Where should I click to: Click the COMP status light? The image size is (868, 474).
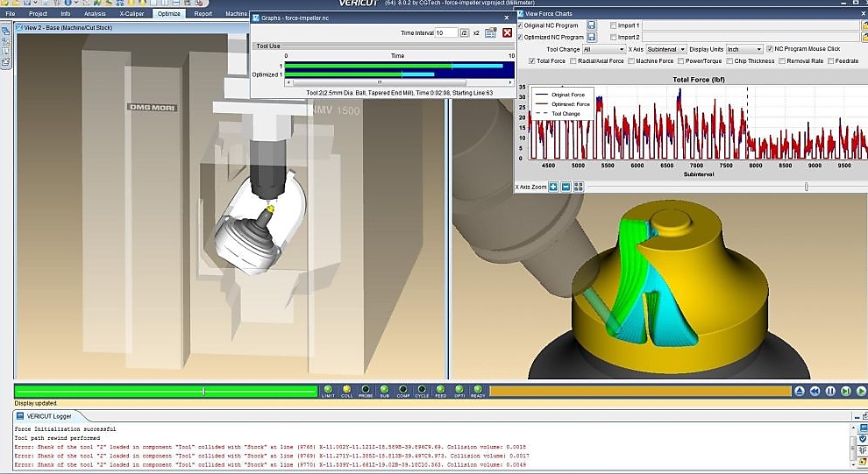tap(403, 391)
